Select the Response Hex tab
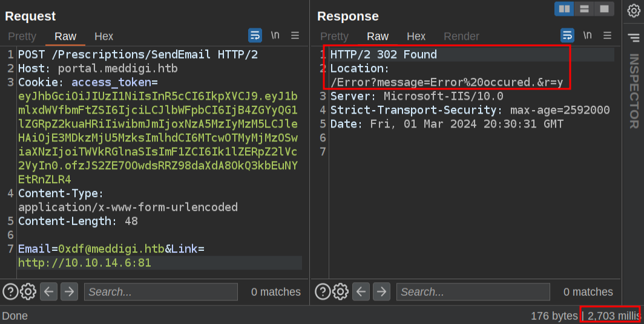Screen dimensions: 644x324 (416, 36)
